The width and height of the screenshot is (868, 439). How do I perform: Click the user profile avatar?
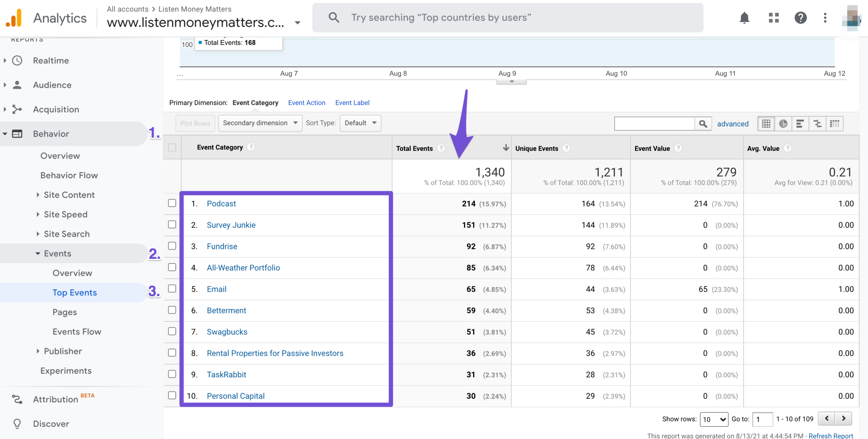point(851,18)
